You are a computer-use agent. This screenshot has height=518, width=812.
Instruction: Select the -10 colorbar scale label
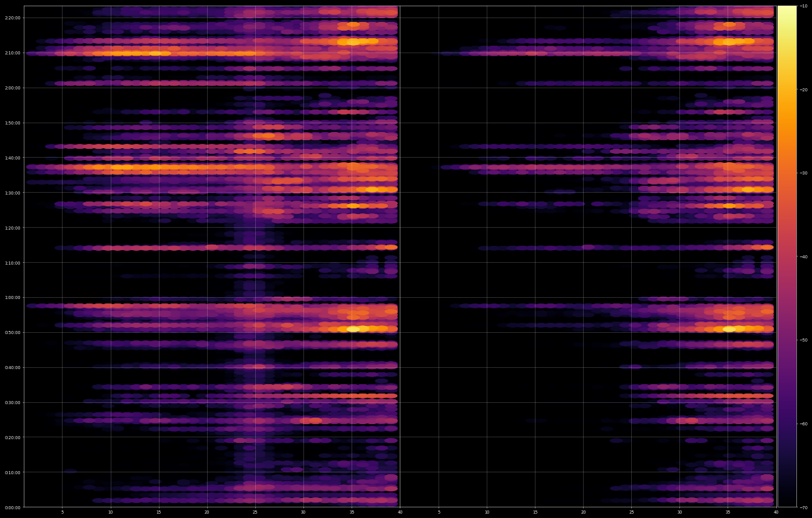point(803,6)
